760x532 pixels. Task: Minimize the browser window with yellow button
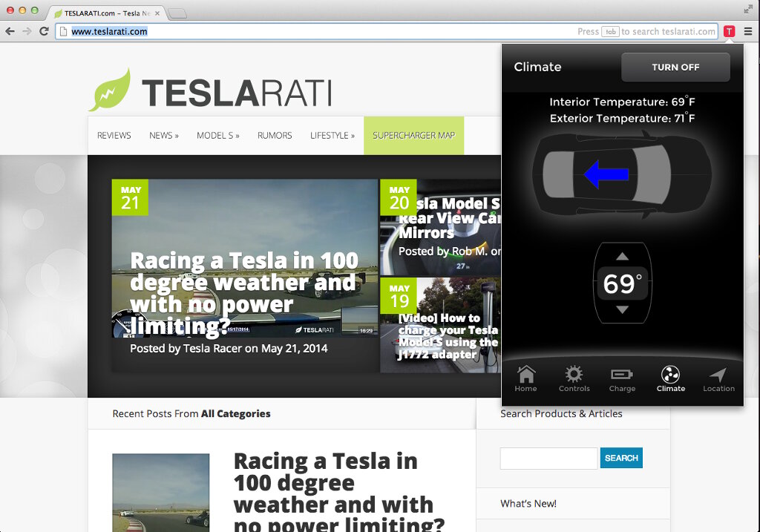click(x=22, y=10)
